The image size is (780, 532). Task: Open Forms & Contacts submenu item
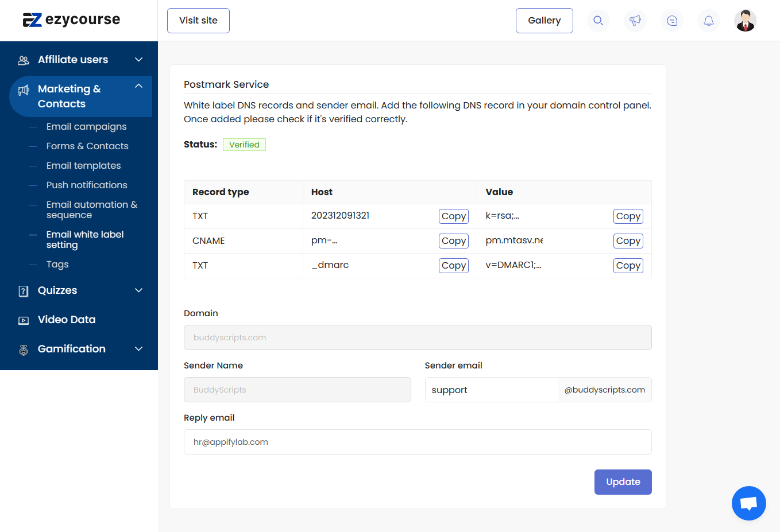point(87,146)
